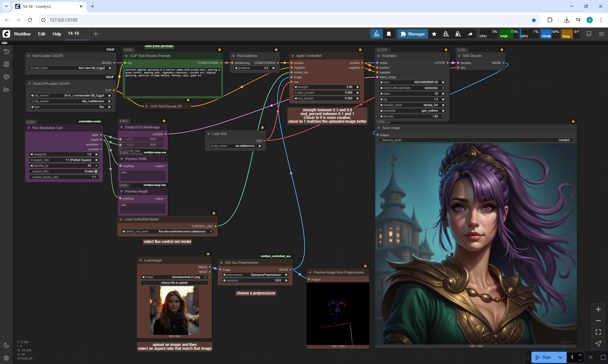Collapse the Load VAE node dot
This screenshot has height=364, width=608.
(x=209, y=134)
